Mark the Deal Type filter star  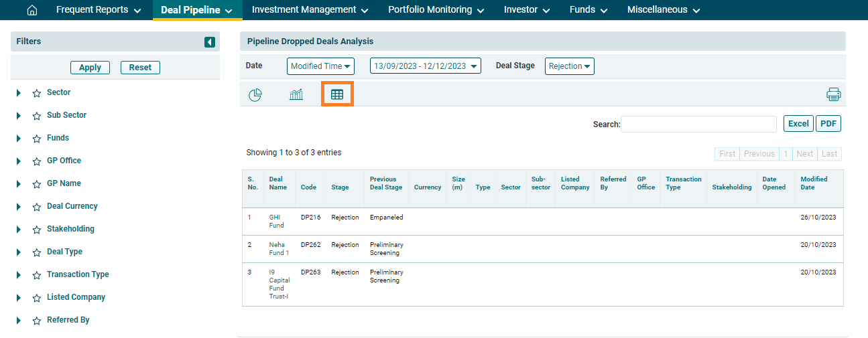(x=37, y=252)
